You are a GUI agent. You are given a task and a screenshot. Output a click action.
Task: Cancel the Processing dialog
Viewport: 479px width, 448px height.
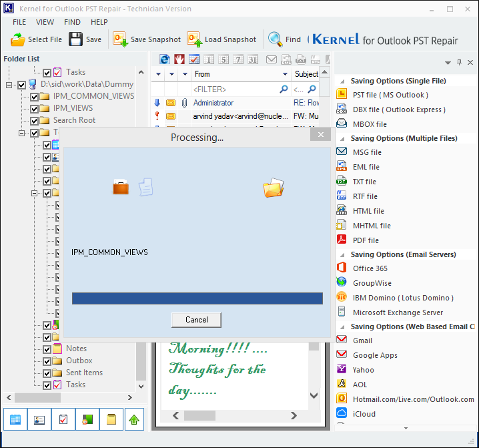click(196, 320)
